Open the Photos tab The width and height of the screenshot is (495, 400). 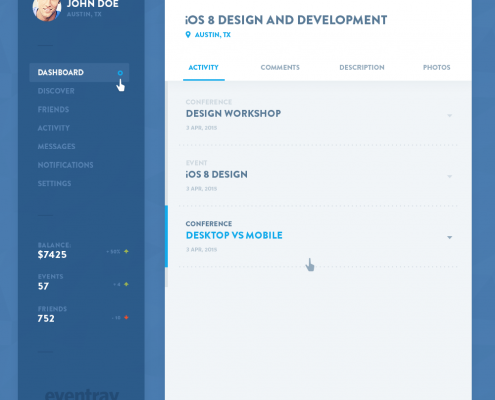tap(437, 67)
